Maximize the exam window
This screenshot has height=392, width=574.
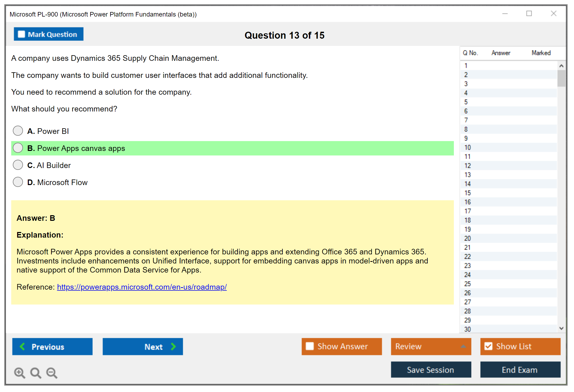(x=529, y=14)
